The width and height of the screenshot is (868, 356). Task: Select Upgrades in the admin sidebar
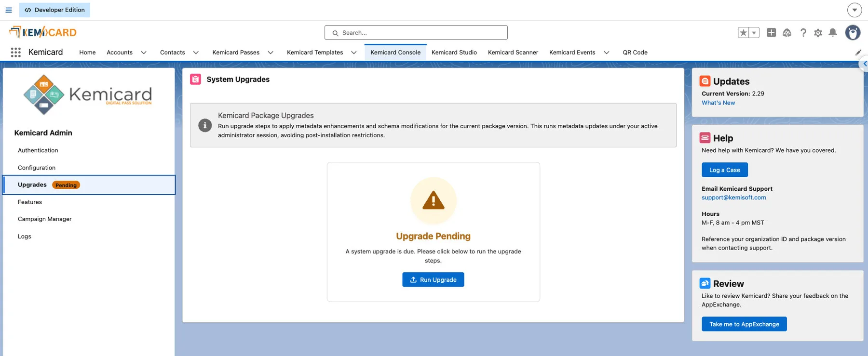[89, 185]
